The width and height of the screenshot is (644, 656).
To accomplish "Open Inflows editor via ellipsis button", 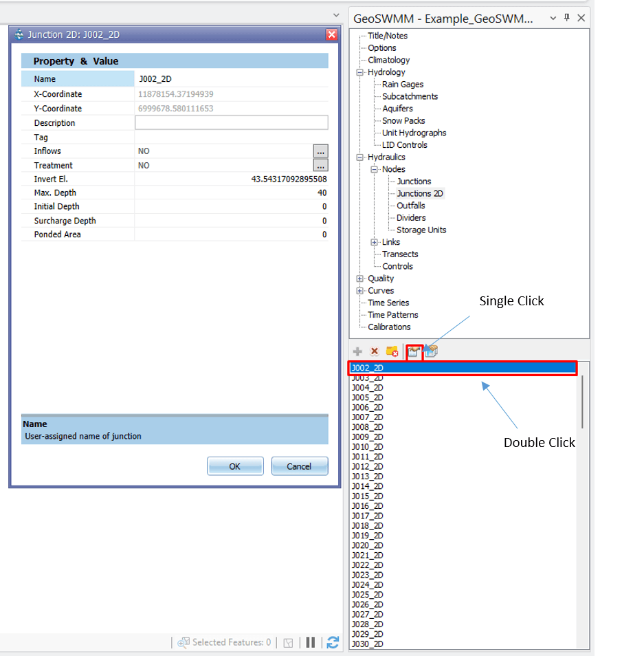I will click(320, 151).
